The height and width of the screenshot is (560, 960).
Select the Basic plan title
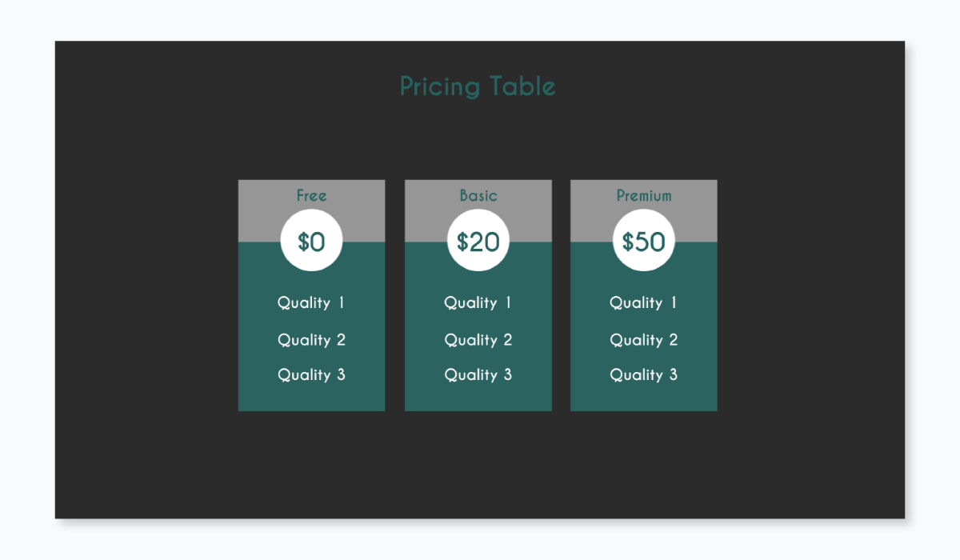pos(478,195)
